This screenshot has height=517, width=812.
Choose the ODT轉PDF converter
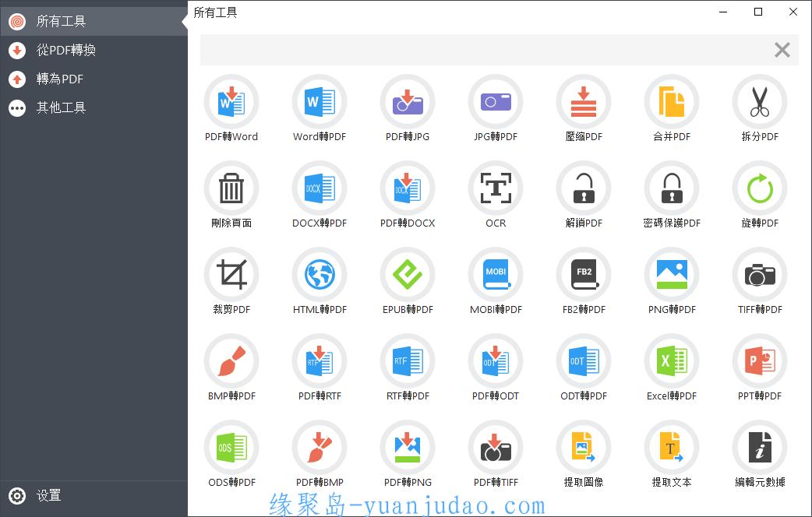click(x=584, y=361)
